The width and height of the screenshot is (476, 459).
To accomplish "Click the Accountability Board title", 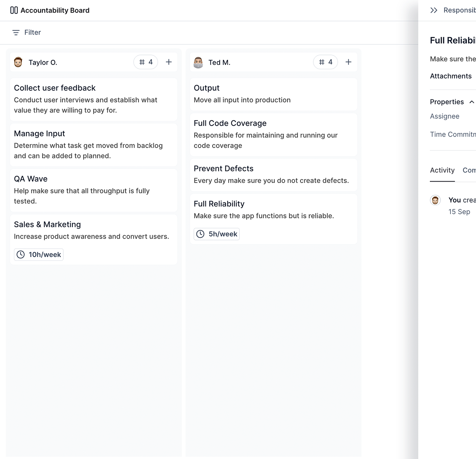I will pyautogui.click(x=55, y=10).
